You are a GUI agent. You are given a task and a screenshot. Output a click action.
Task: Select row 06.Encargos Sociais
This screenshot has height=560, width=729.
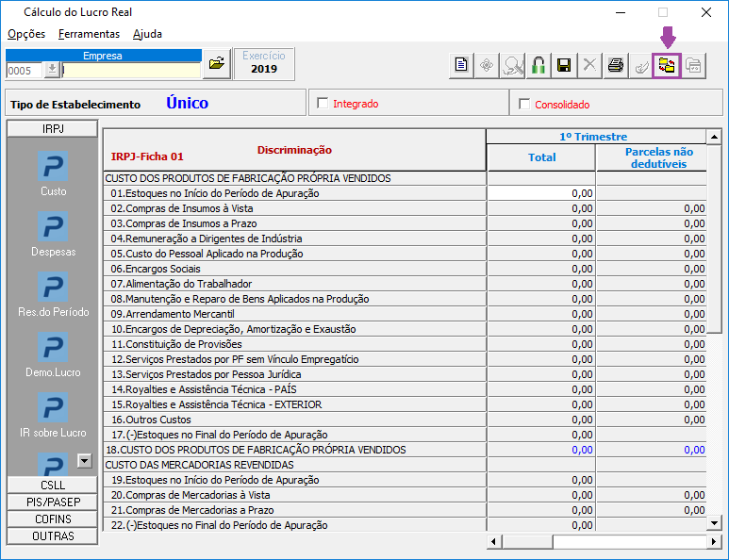(x=295, y=269)
